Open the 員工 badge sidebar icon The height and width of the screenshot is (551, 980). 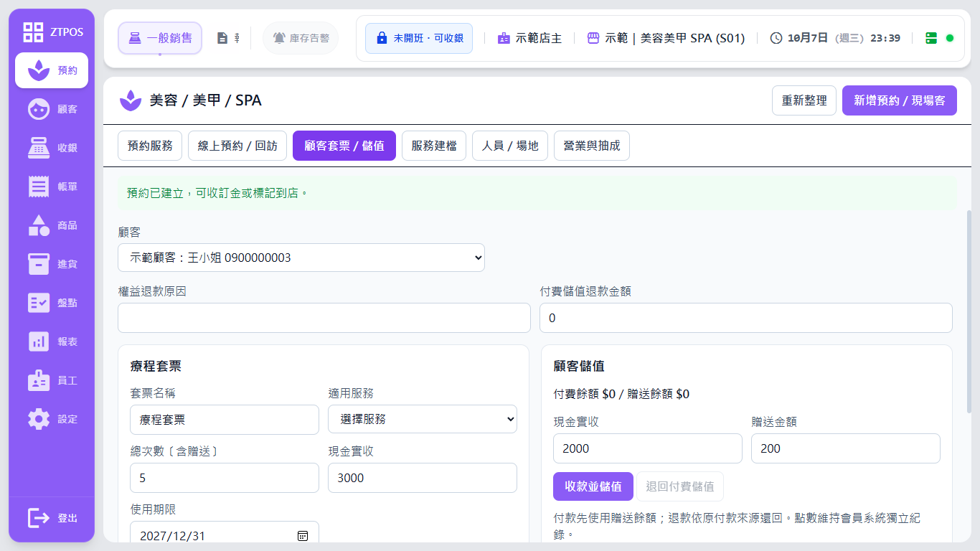coord(38,380)
